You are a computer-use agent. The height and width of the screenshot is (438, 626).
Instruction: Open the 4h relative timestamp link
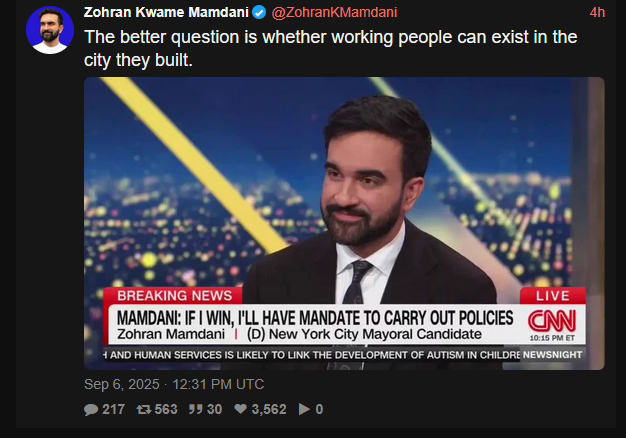(x=597, y=12)
